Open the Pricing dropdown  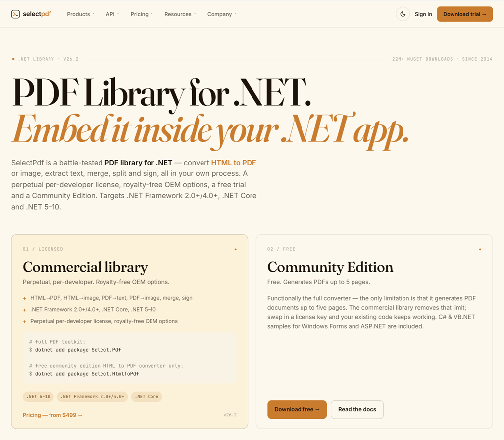[x=142, y=14]
